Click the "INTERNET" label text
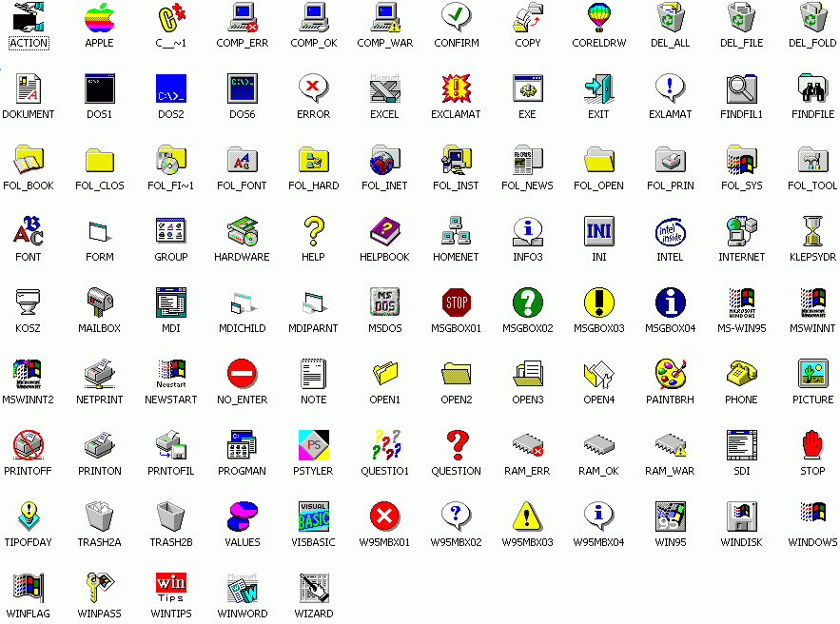This screenshot has height=624, width=840. click(x=741, y=257)
